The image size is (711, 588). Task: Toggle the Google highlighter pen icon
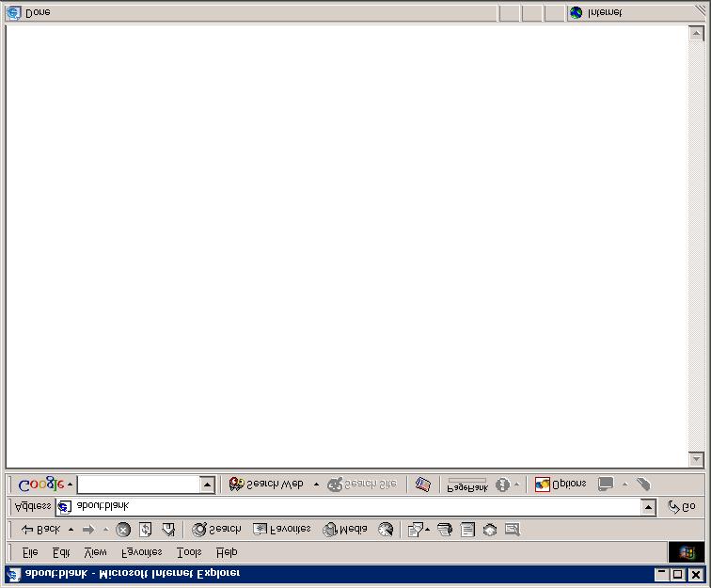(x=643, y=485)
